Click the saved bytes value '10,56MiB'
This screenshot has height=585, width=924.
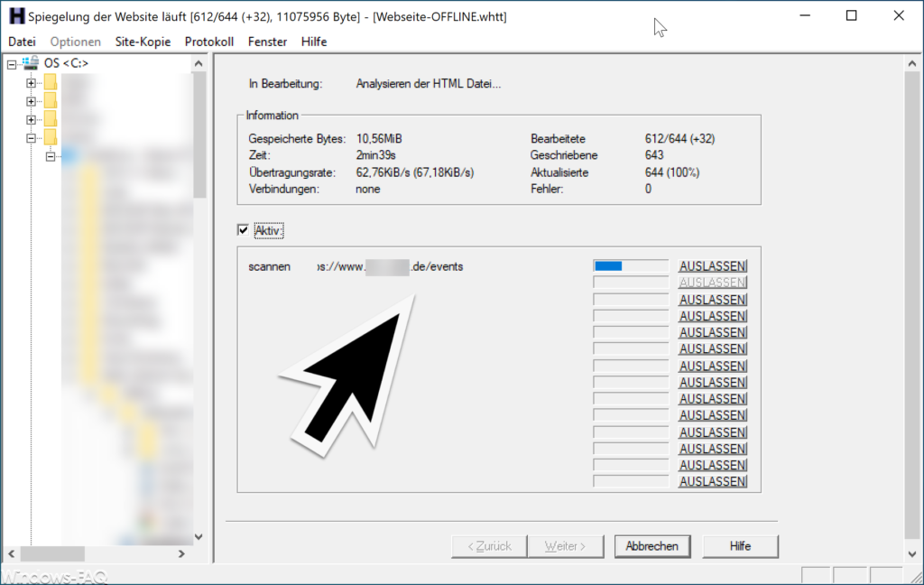pyautogui.click(x=379, y=139)
